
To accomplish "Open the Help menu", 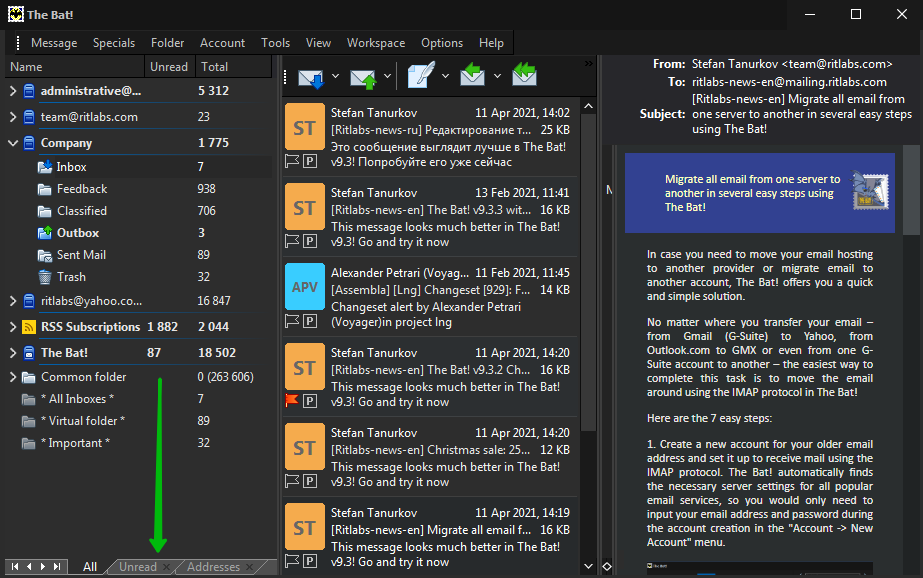I will (x=491, y=43).
